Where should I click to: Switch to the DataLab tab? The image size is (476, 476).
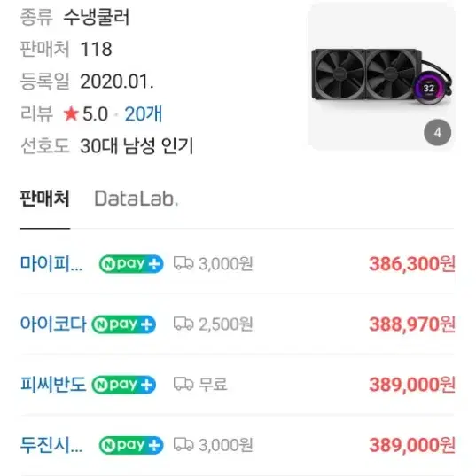[x=137, y=199]
